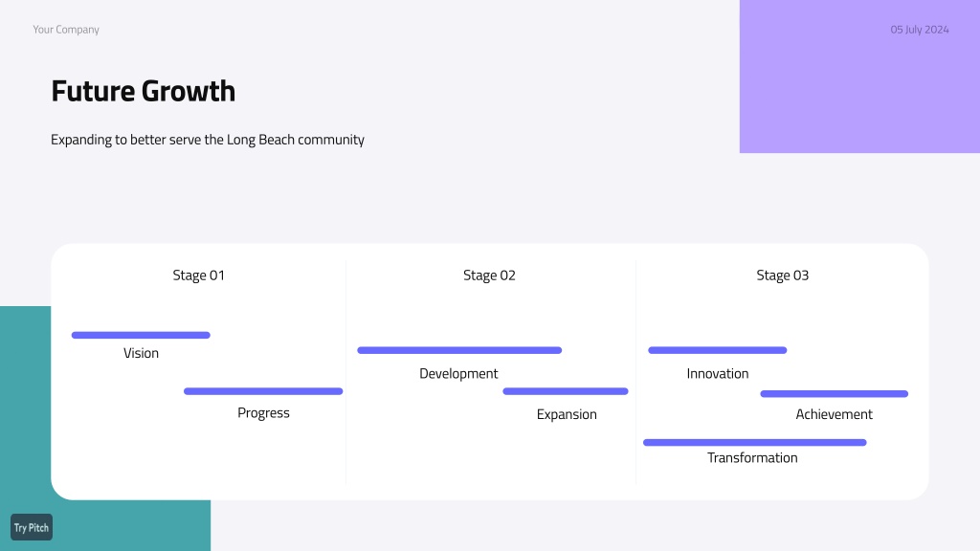Click the Development timeline bar

[x=459, y=350]
